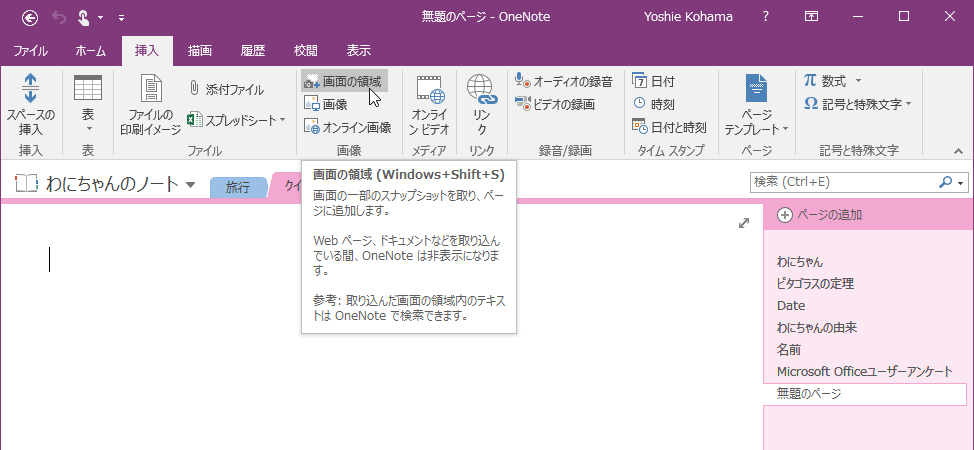Click ファイルの印刷イメージ button
This screenshot has height=450, width=974.
click(150, 104)
